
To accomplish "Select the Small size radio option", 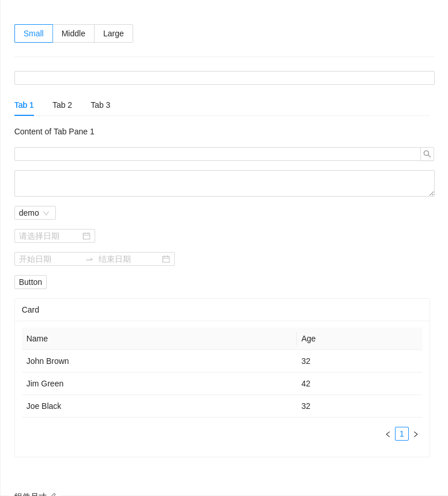I will [x=33, y=33].
